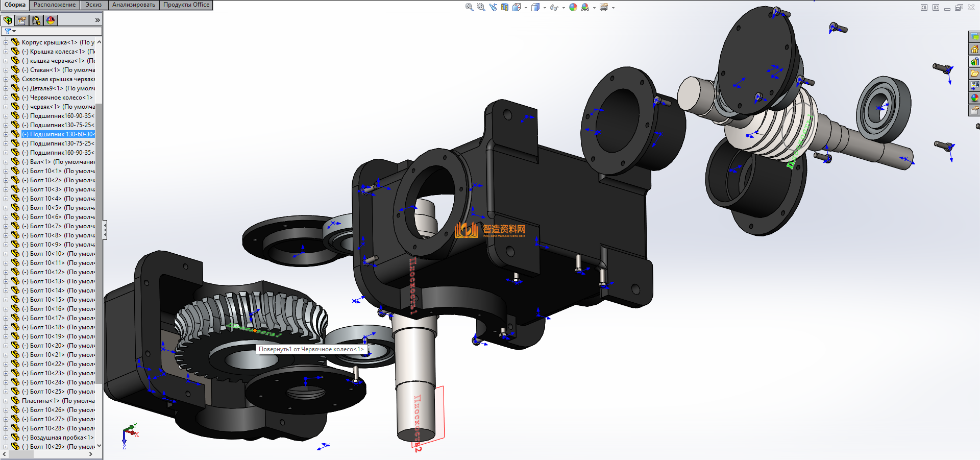
Task: Click the Previous View icon
Action: [493, 7]
